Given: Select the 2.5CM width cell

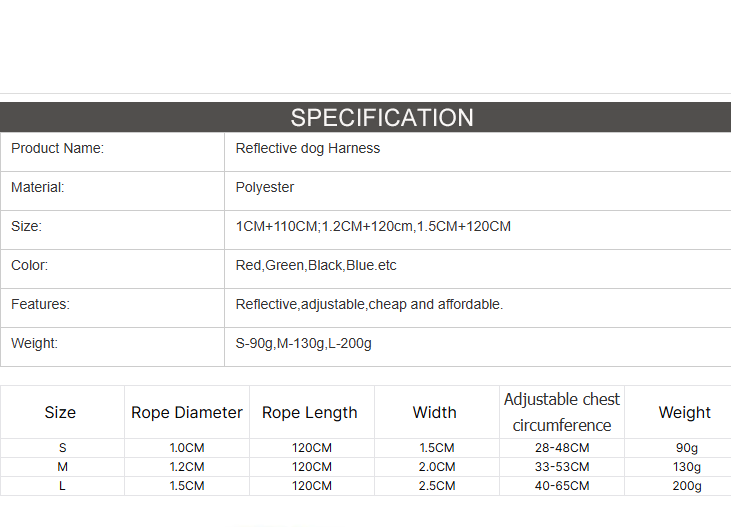Looking at the screenshot, I should click(x=437, y=486).
